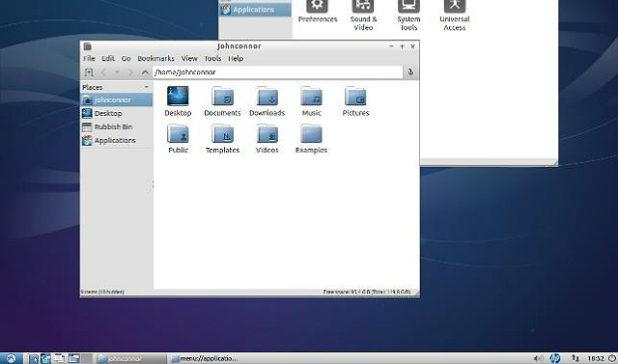Open Preferences category in Applications window
This screenshot has height=364, width=618.
pos(318,12)
